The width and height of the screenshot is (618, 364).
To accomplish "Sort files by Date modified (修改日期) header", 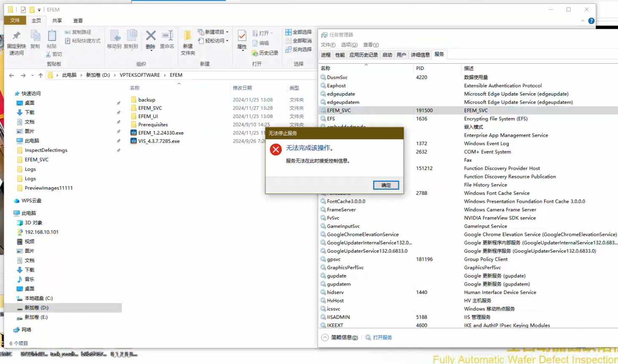I will [x=242, y=88].
